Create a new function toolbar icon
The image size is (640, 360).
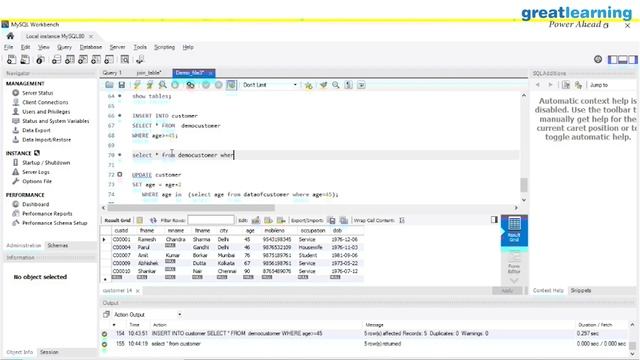tap(109, 60)
